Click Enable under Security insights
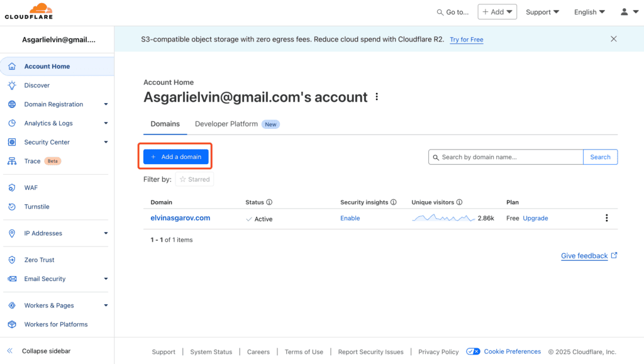644x364 pixels. pyautogui.click(x=350, y=218)
